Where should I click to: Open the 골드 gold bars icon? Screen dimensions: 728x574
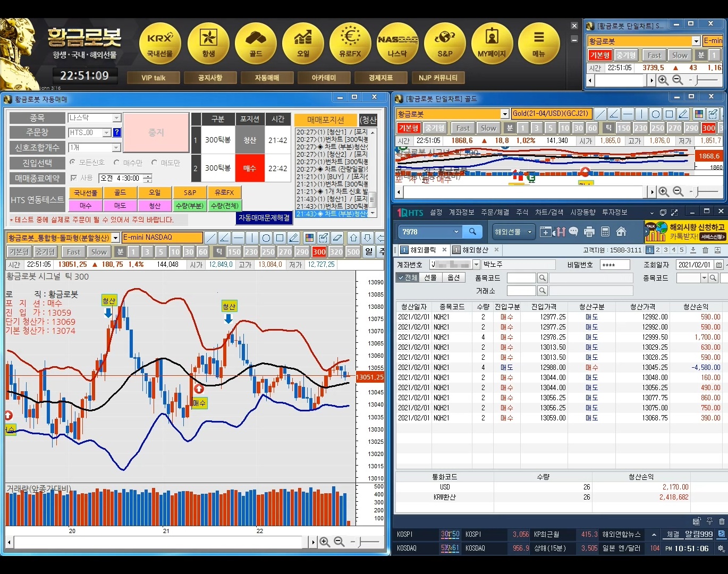tap(256, 44)
